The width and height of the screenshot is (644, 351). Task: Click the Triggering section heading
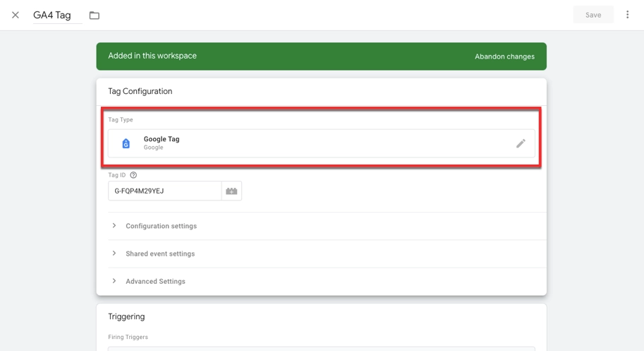pos(126,317)
